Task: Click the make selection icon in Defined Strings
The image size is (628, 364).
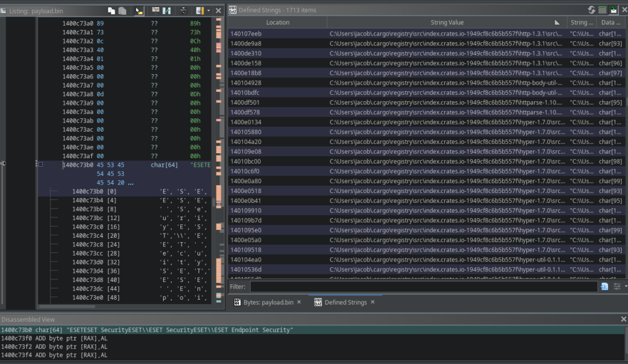Action: point(603,10)
